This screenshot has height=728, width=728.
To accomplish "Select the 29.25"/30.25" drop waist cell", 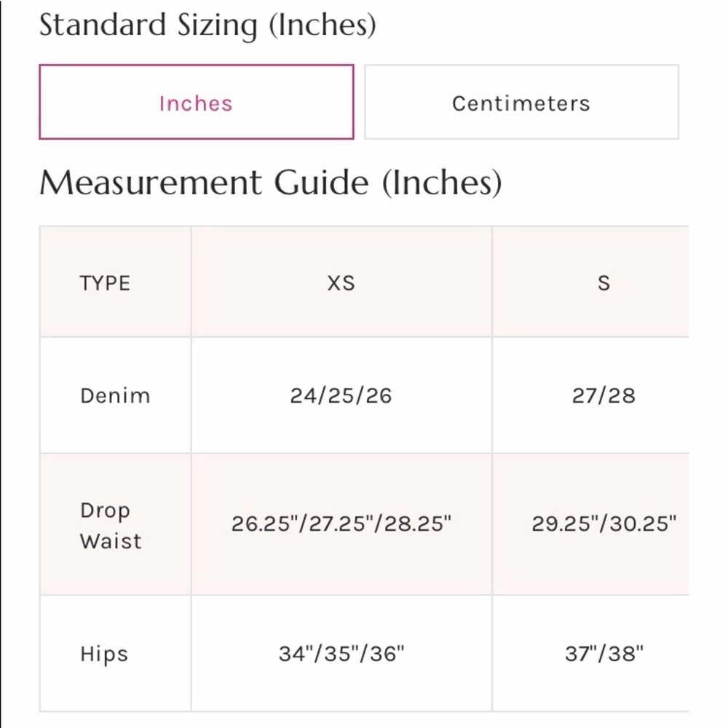I will 604,524.
